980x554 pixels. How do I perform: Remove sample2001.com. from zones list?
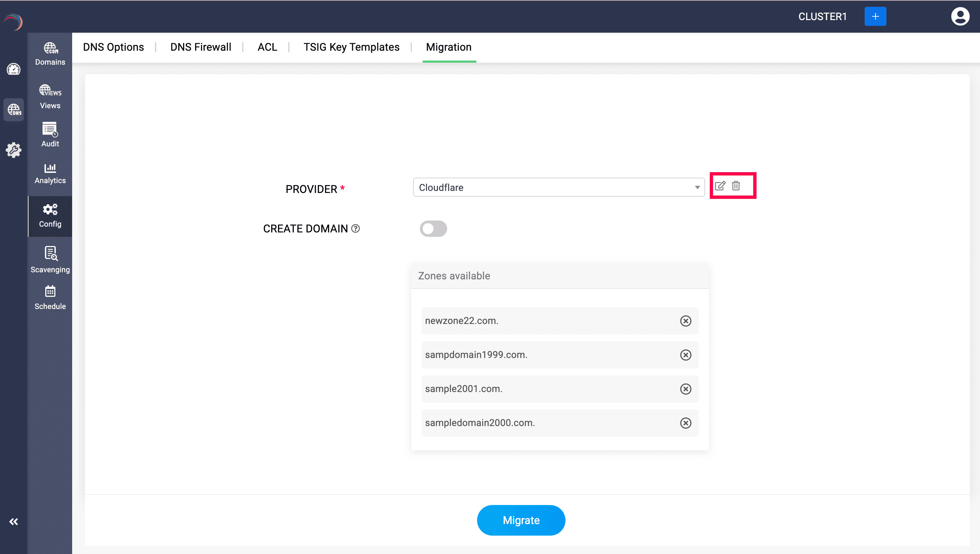pos(686,389)
